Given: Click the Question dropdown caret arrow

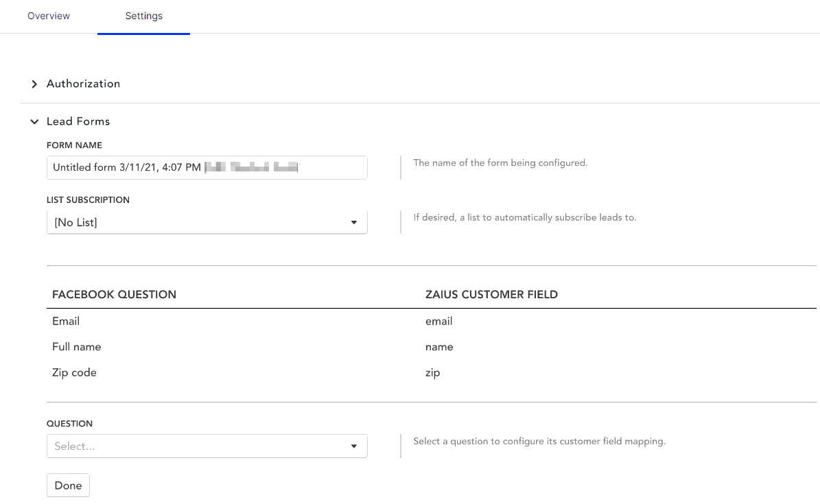Looking at the screenshot, I should [x=354, y=446].
